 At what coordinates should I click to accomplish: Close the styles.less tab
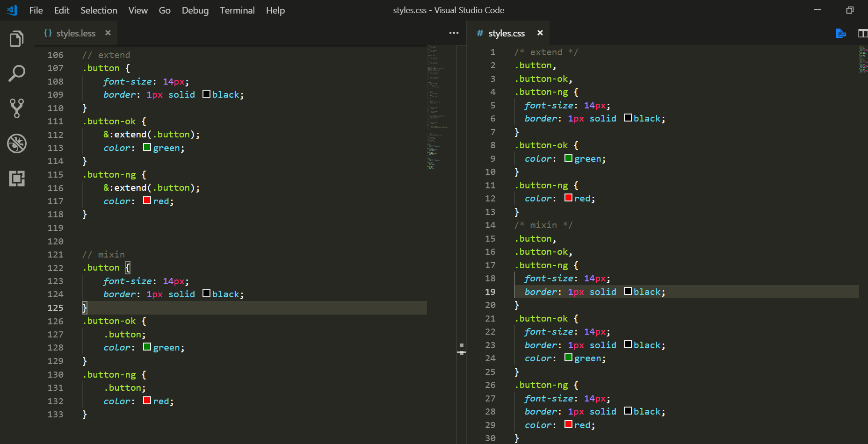point(108,33)
